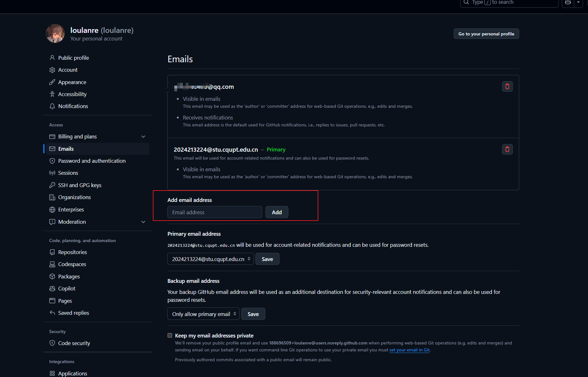Expand the Billing and plans section

tap(143, 137)
